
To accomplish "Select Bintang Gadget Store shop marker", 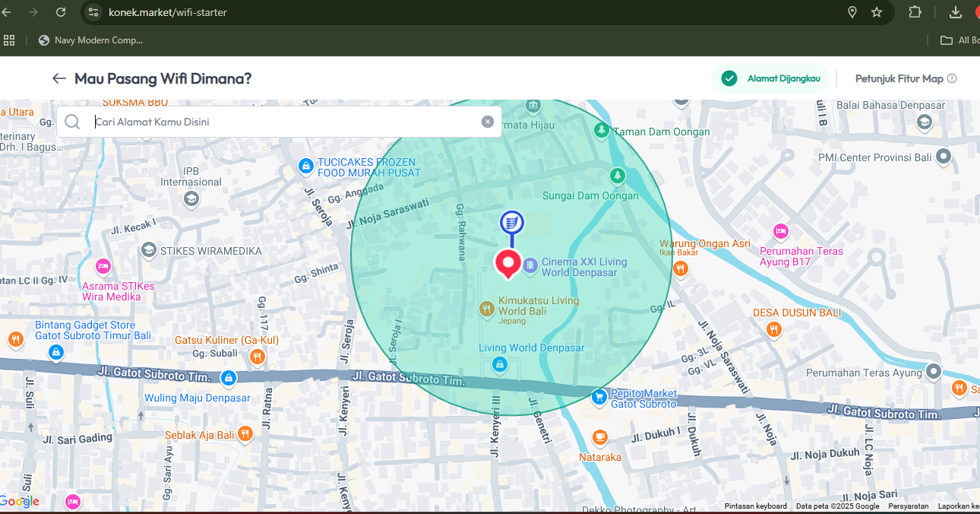I will (55, 353).
